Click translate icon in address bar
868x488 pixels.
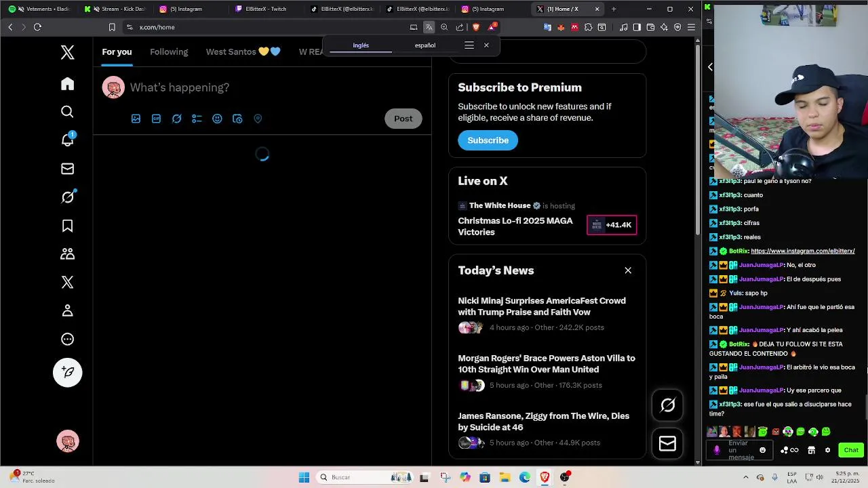[429, 27]
